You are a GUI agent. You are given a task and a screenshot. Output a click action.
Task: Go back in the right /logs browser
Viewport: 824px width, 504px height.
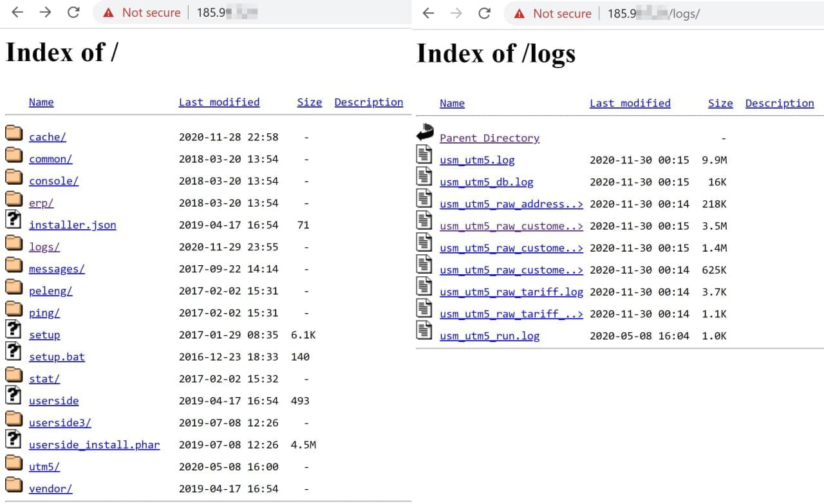click(428, 13)
